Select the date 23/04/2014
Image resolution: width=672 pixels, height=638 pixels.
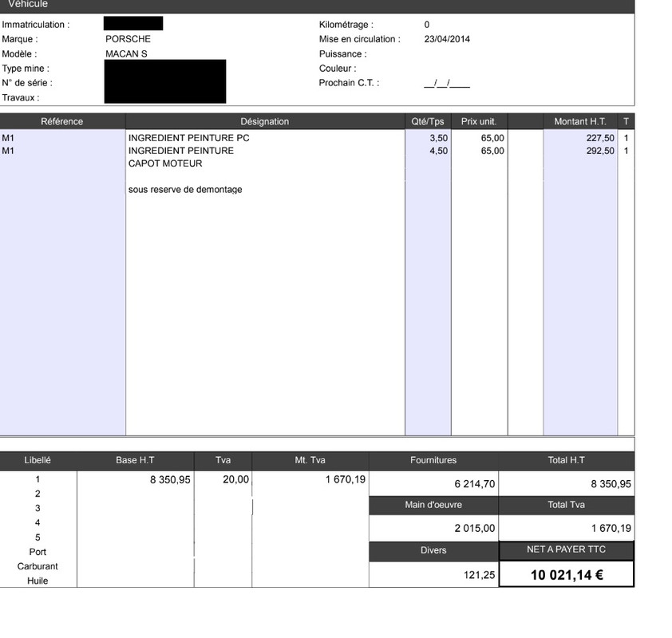(447, 39)
